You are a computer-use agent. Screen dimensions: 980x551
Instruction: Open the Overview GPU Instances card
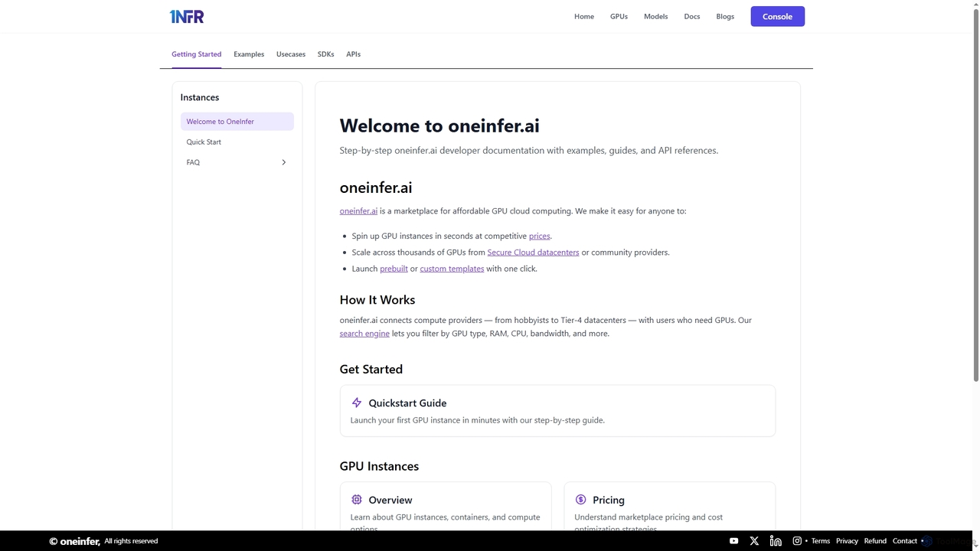pos(446,507)
